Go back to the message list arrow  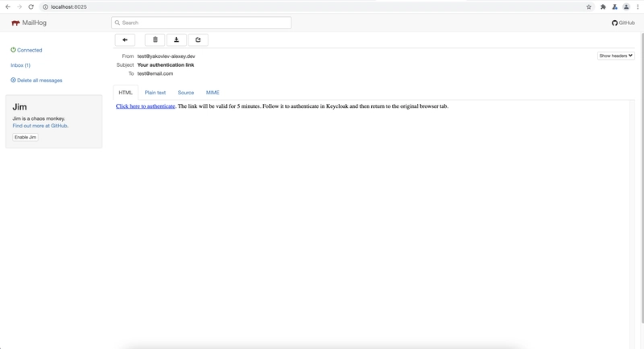(x=125, y=39)
